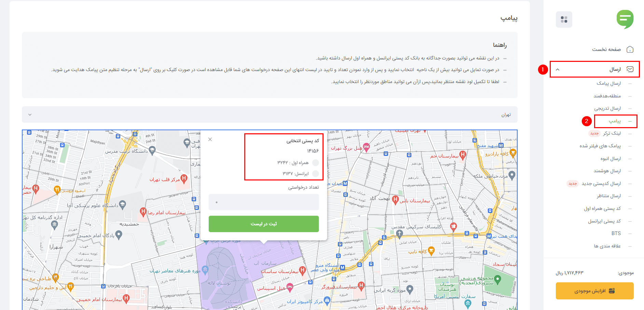
Task: Open BTS menu item
Action: coord(616,233)
